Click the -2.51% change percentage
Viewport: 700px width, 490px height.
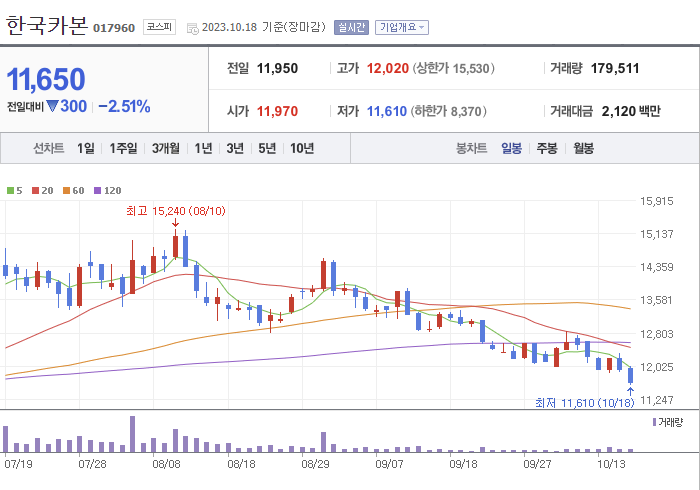click(x=124, y=107)
